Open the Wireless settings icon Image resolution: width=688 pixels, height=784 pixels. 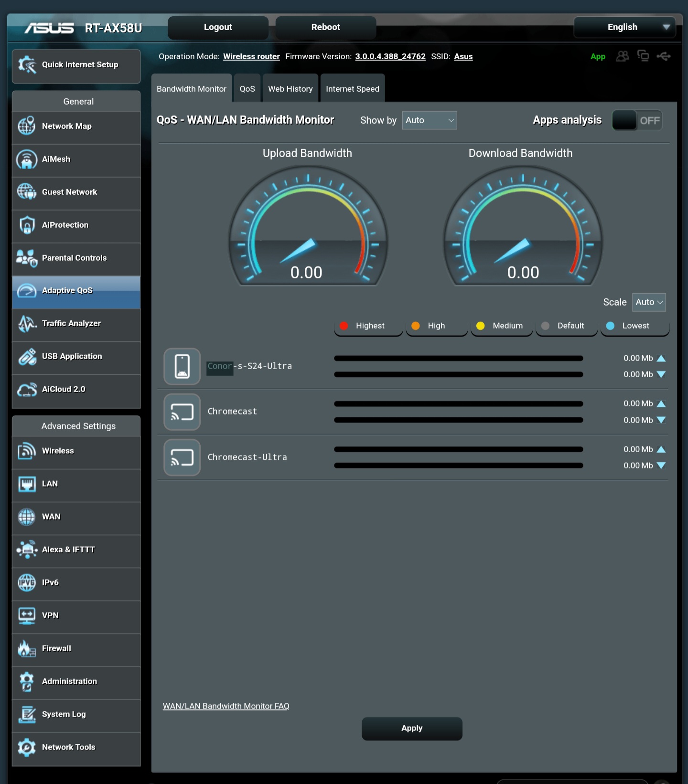point(27,451)
